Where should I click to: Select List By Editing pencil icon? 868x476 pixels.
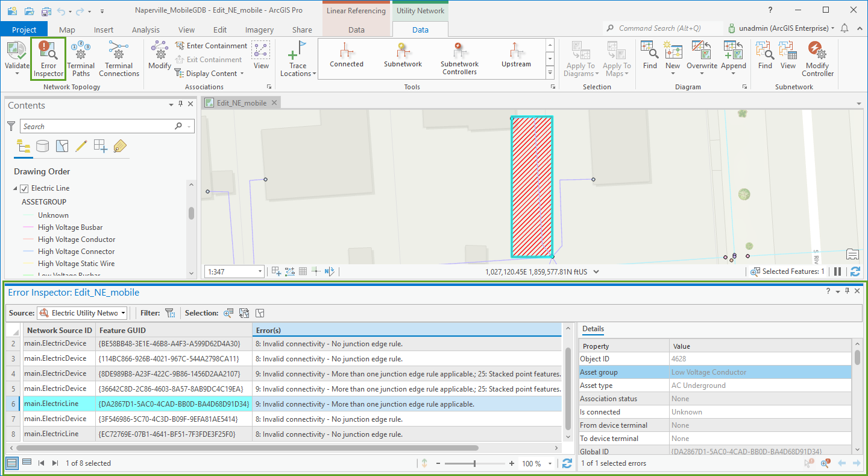81,146
